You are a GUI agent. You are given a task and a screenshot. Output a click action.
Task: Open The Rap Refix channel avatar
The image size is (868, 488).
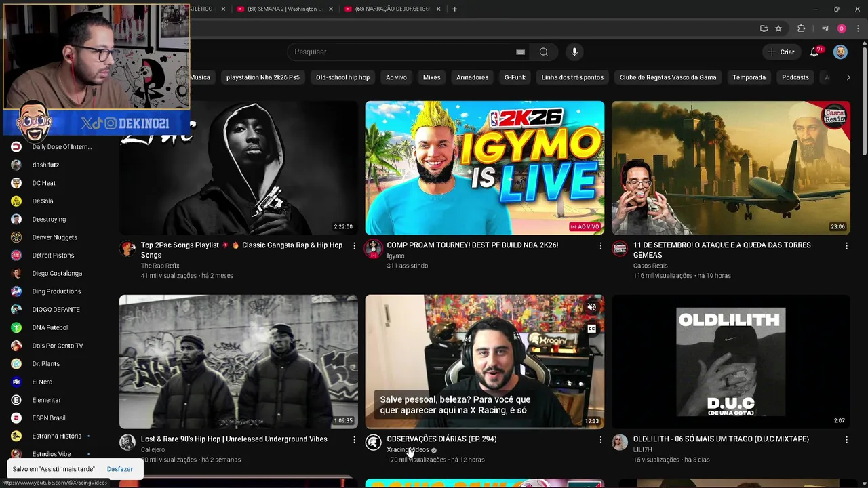pos(127,249)
